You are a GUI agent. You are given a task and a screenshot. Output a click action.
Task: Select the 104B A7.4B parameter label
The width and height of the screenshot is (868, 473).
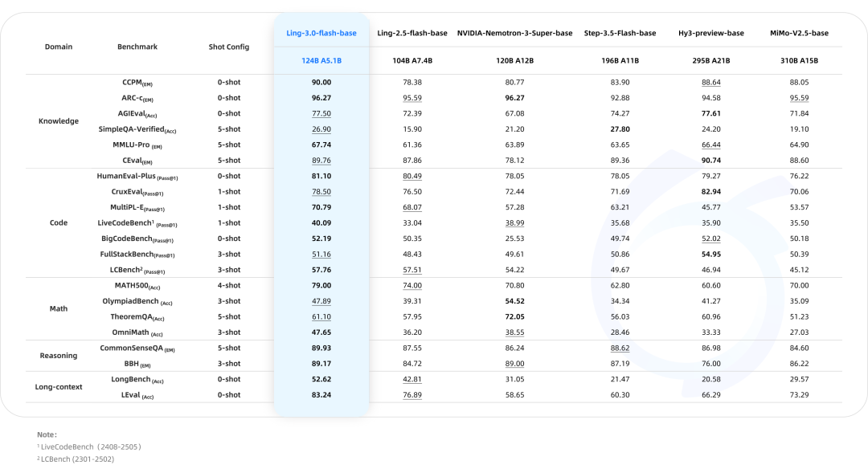tap(411, 61)
